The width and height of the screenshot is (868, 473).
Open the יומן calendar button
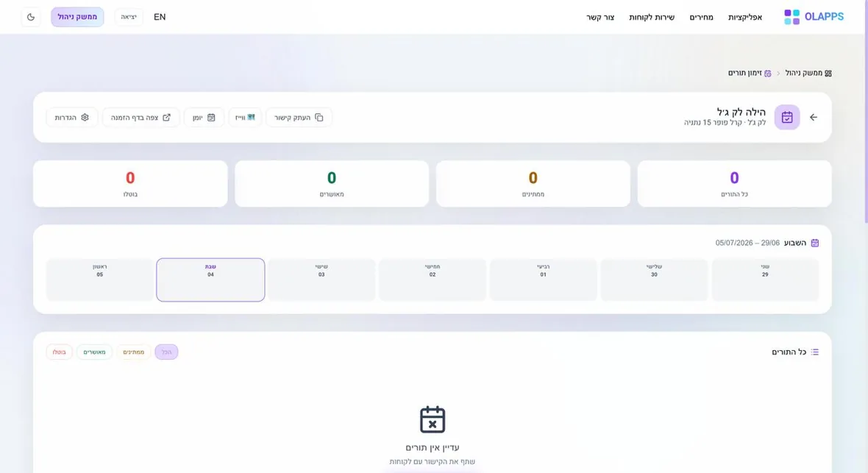click(x=204, y=118)
